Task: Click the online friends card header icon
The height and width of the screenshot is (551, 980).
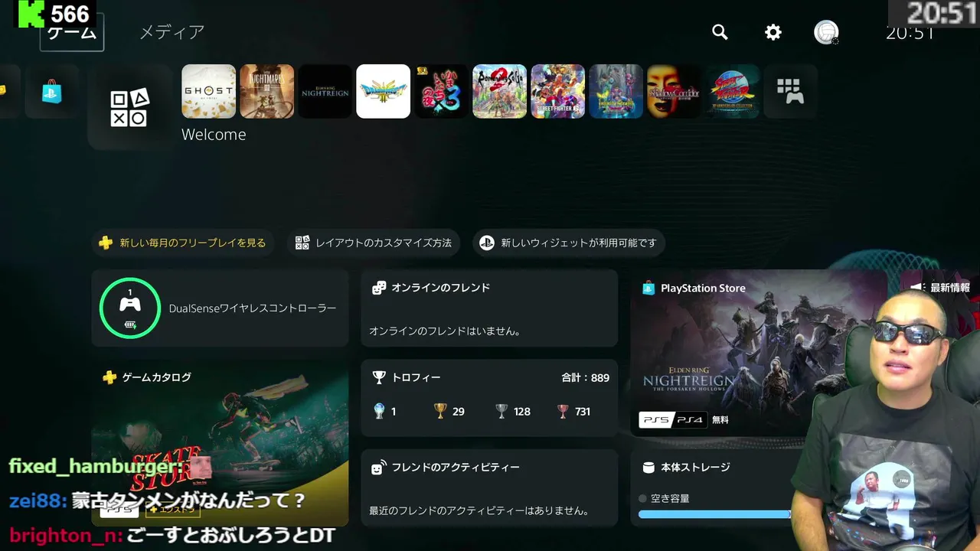Action: (x=378, y=288)
